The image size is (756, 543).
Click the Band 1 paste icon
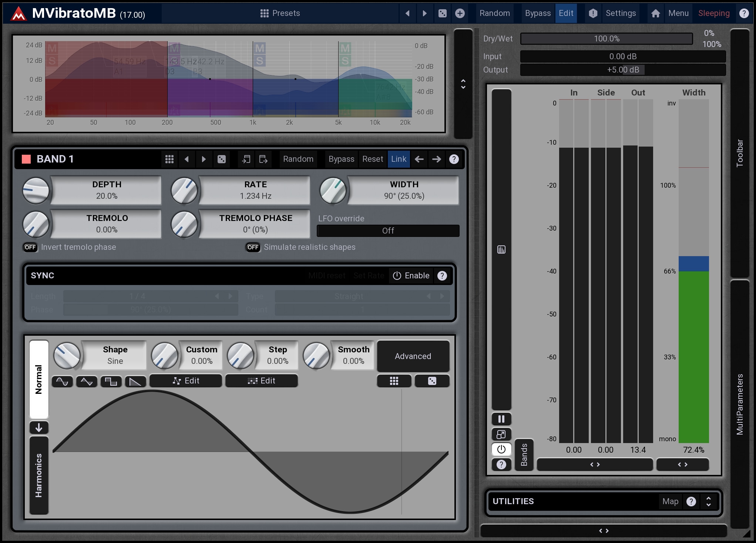click(x=263, y=159)
